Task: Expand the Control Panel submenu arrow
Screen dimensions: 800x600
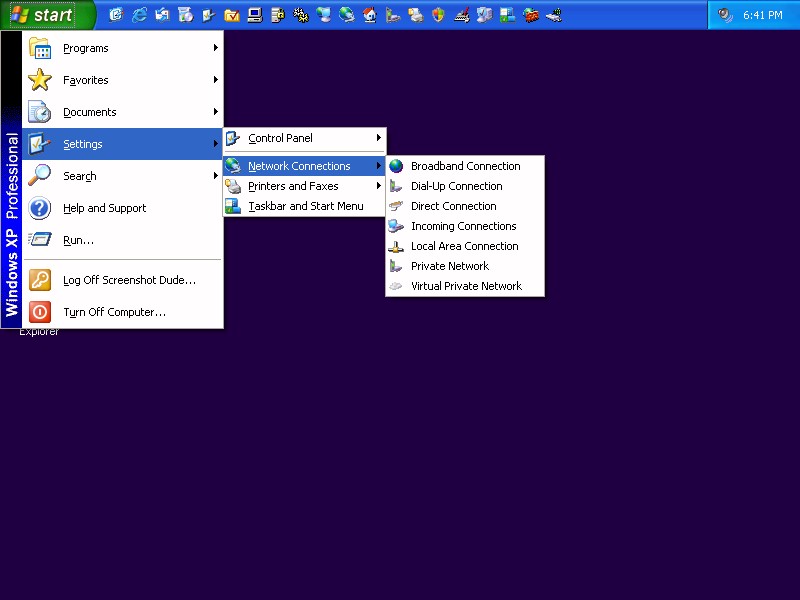Action: coord(378,138)
